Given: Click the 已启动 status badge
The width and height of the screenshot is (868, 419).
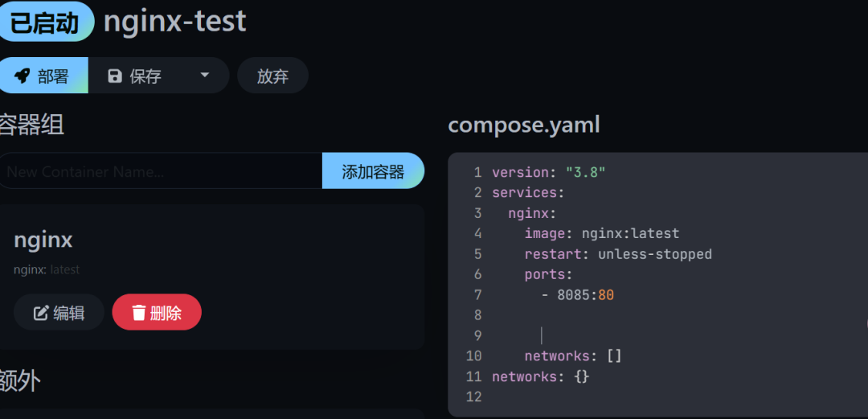Looking at the screenshot, I should (x=45, y=22).
